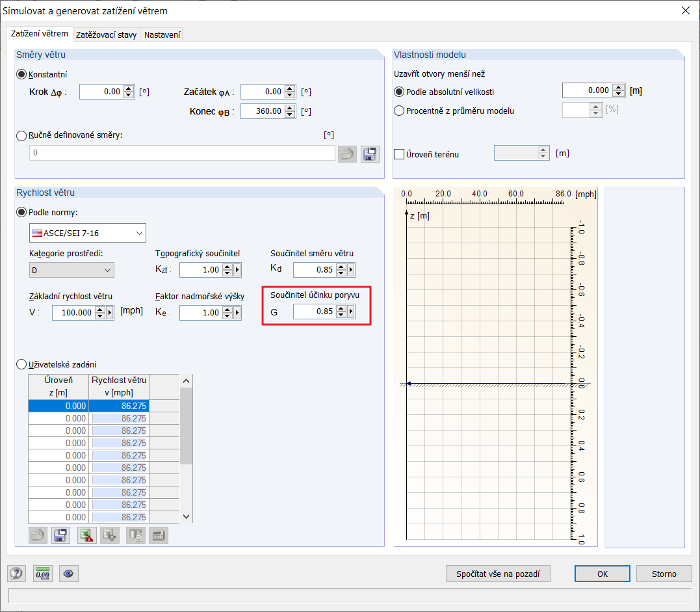
Task: Open arrow menu next to Kd value
Action: click(351, 270)
